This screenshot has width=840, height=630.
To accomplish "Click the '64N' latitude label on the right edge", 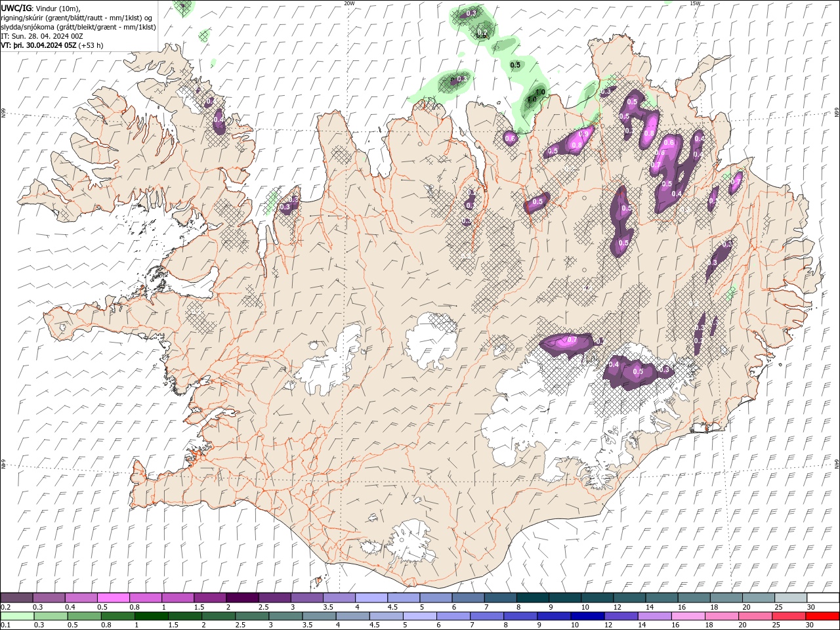I will pyautogui.click(x=837, y=463).
